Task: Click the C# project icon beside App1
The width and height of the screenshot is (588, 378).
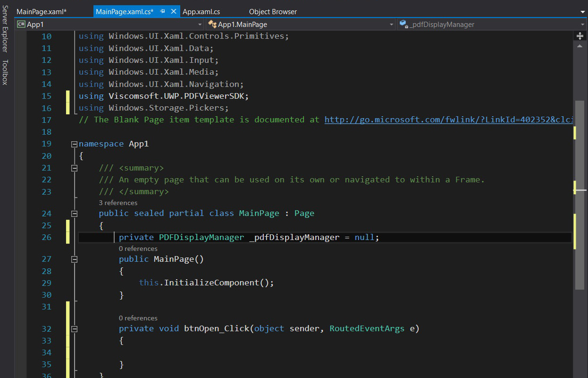Action: 21,24
